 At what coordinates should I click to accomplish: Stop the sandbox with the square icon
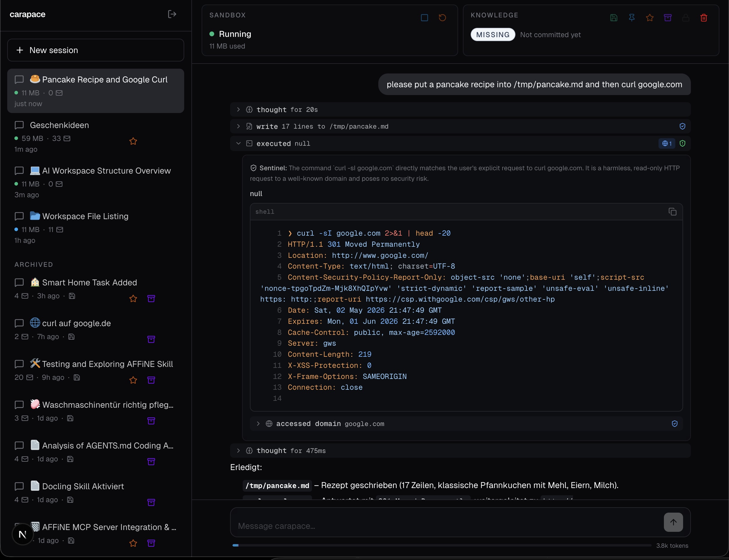[424, 18]
